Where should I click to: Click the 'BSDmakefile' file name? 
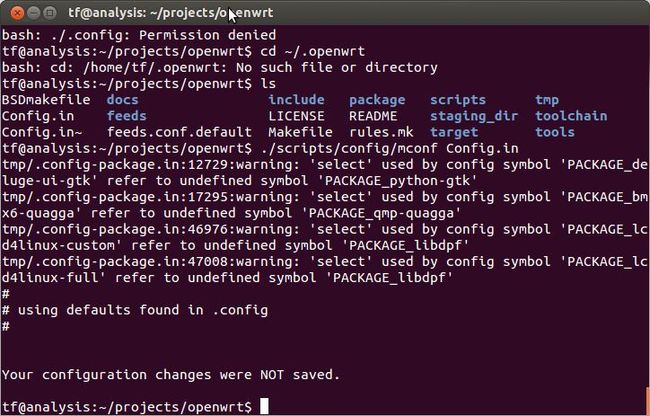(46, 99)
